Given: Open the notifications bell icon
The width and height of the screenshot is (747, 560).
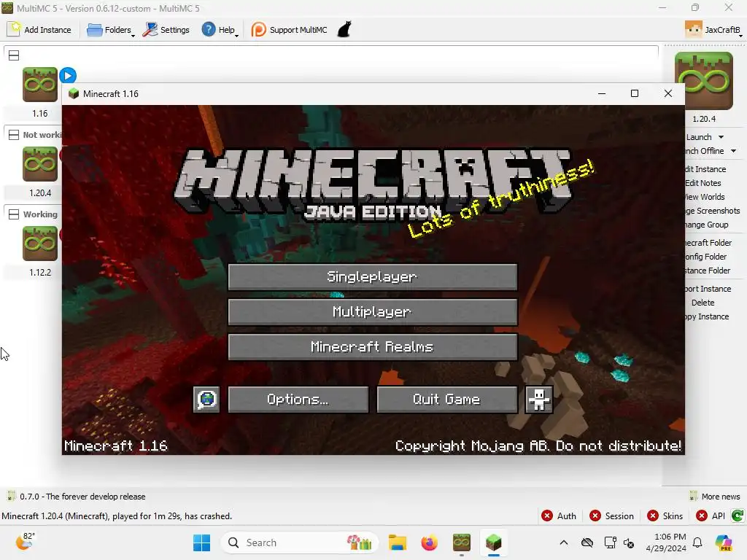Looking at the screenshot, I should [697, 542].
